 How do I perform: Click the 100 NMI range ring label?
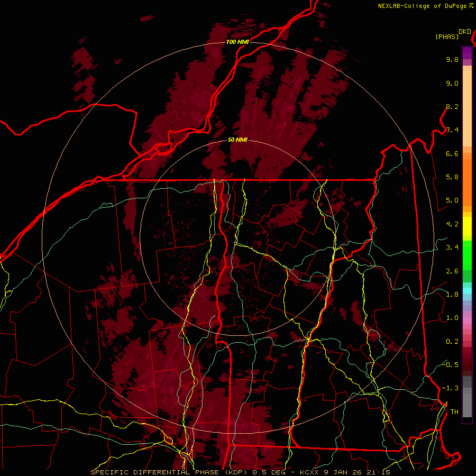(237, 42)
